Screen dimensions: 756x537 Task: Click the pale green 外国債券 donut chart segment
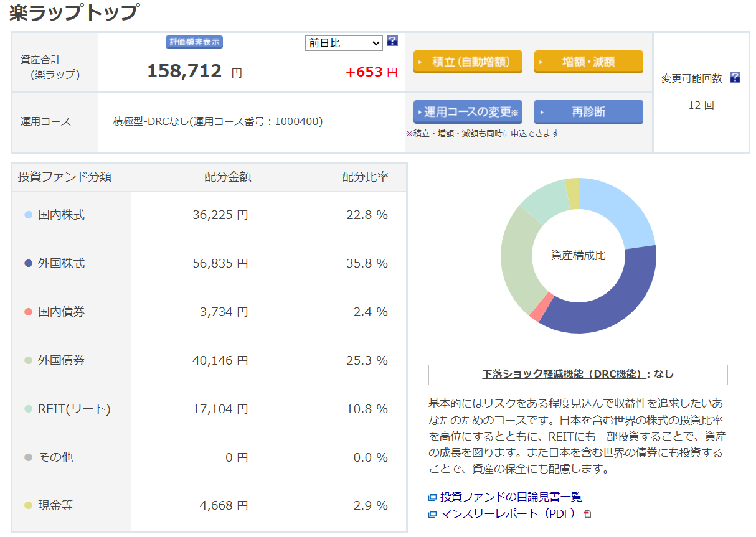(x=518, y=261)
